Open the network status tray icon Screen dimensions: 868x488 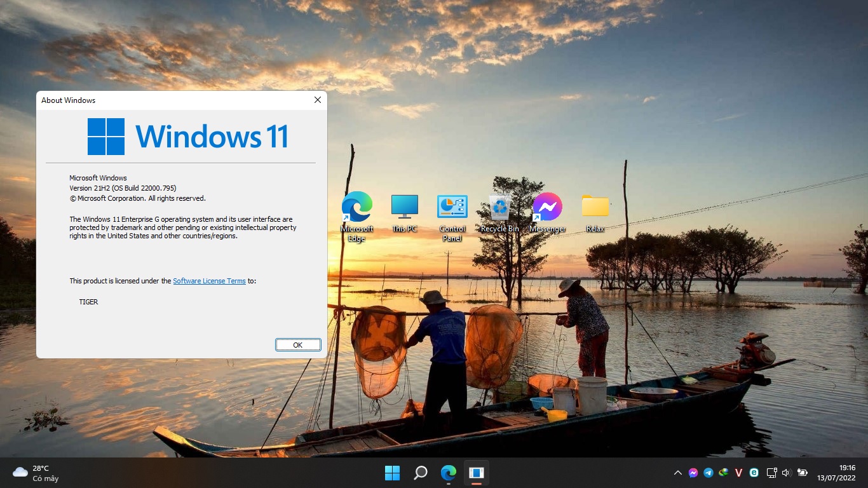tap(771, 473)
